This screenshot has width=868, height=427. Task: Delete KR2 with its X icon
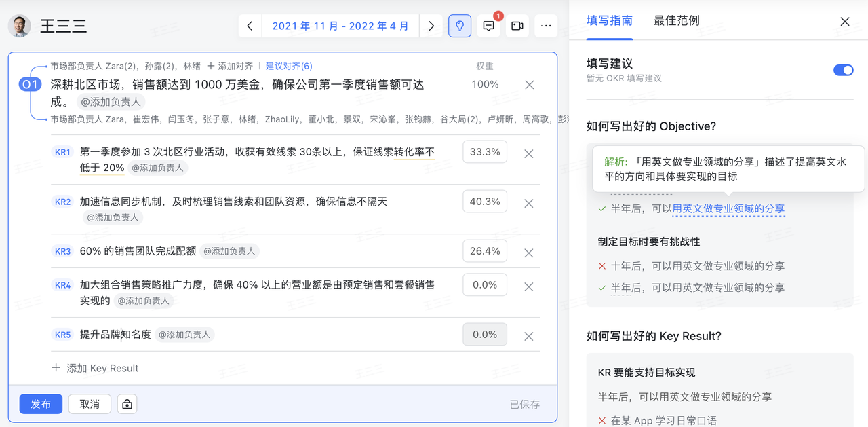[528, 204]
